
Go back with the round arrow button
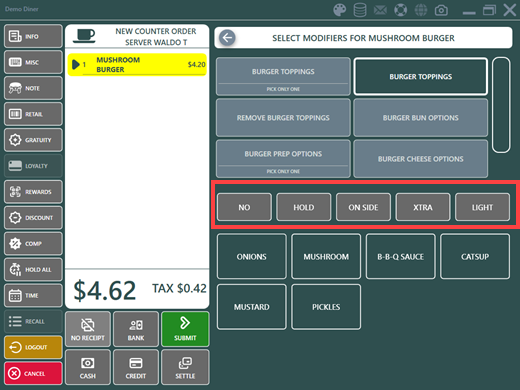[x=227, y=38]
